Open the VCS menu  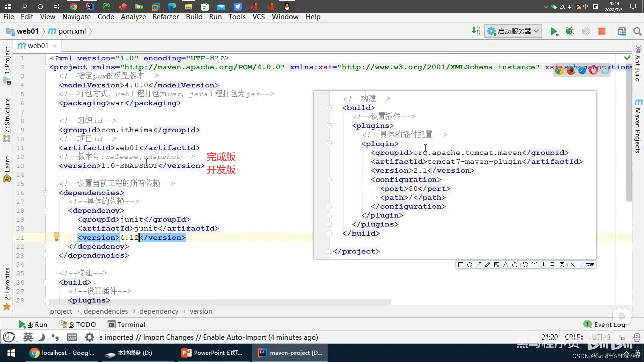click(x=259, y=17)
